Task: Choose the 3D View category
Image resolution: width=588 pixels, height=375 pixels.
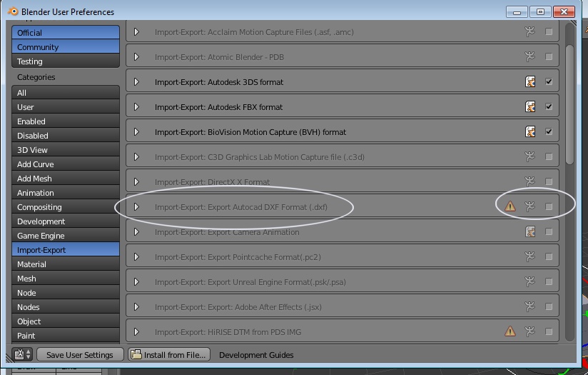Action: [x=66, y=149]
